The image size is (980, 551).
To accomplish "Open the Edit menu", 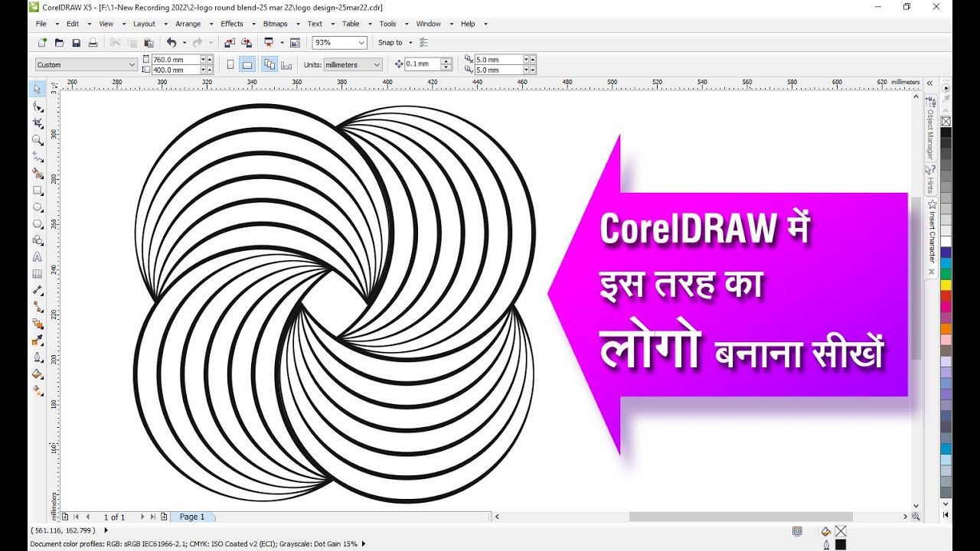I will point(73,24).
